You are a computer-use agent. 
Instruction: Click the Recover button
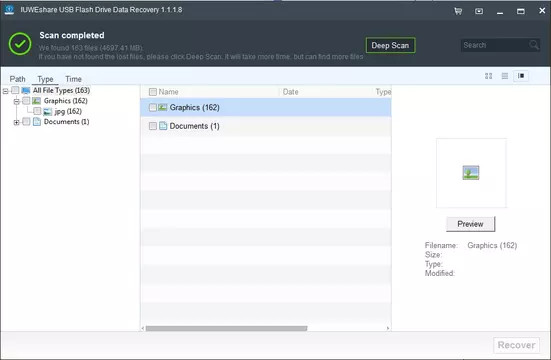(x=517, y=345)
